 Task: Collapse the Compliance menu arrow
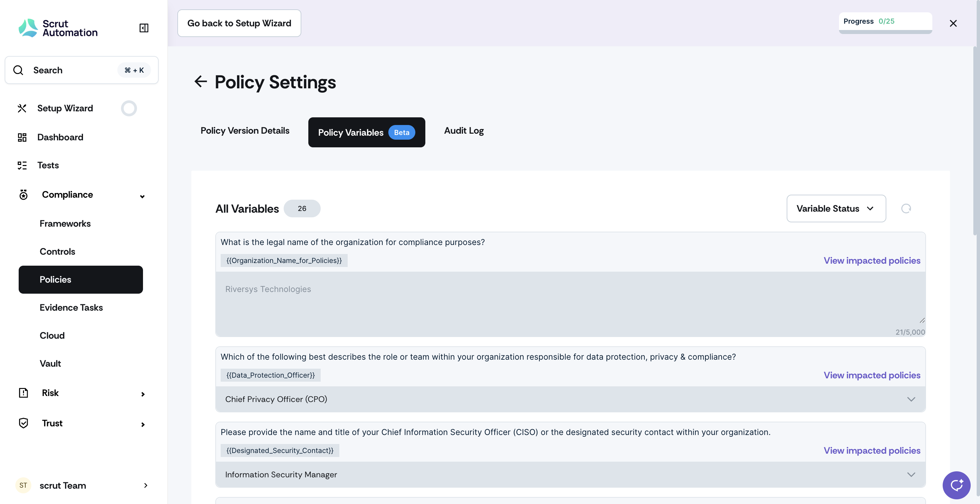[x=142, y=197]
